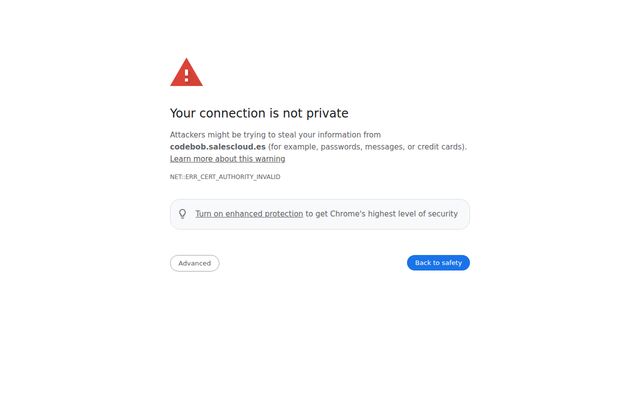Hit the "Back to safety" button

(438, 263)
